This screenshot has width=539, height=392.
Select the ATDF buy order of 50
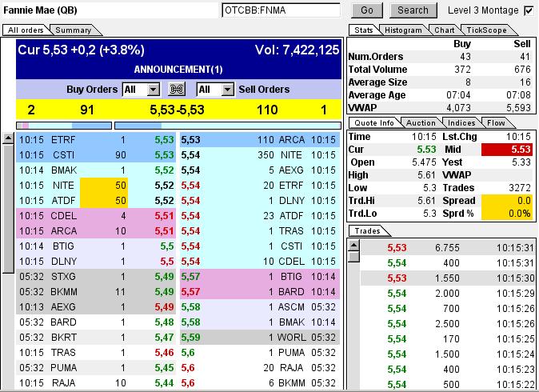point(96,201)
